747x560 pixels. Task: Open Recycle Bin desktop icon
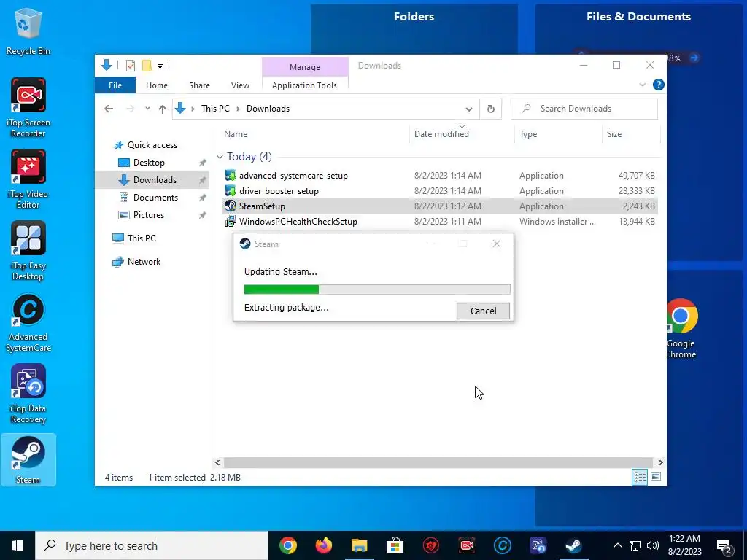28,32
